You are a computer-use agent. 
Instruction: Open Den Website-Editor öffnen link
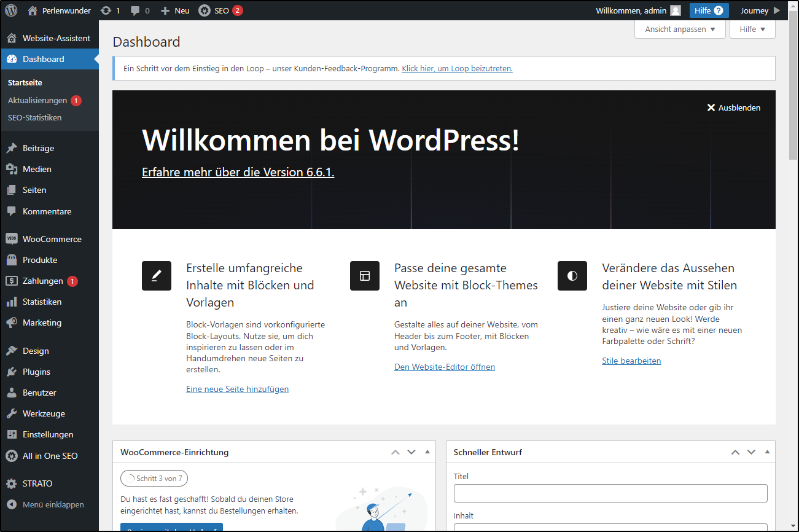pyautogui.click(x=444, y=367)
